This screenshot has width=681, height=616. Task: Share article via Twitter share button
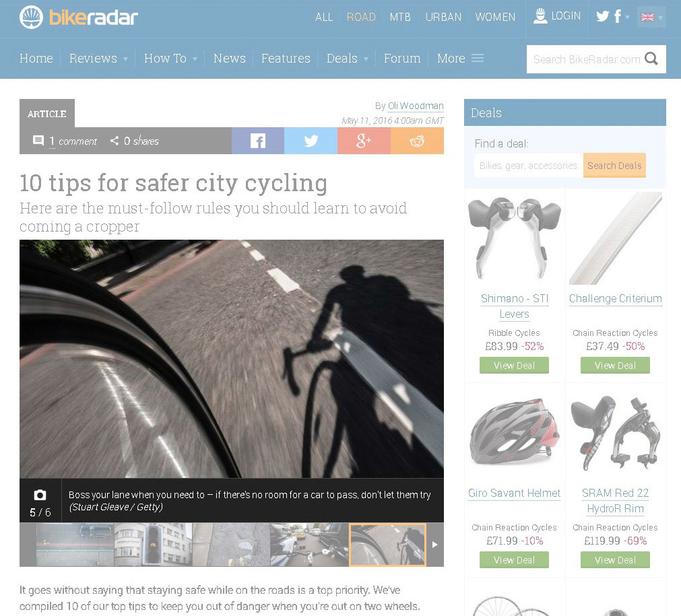pos(311,141)
